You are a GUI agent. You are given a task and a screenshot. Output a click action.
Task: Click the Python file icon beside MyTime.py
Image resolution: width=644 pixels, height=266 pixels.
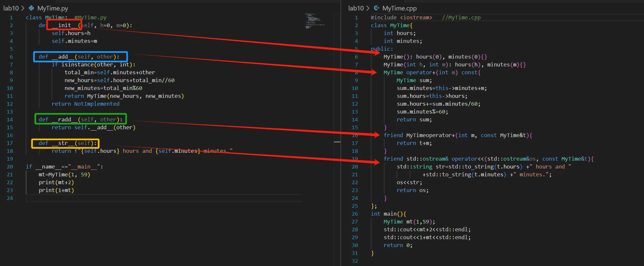[x=31, y=8]
